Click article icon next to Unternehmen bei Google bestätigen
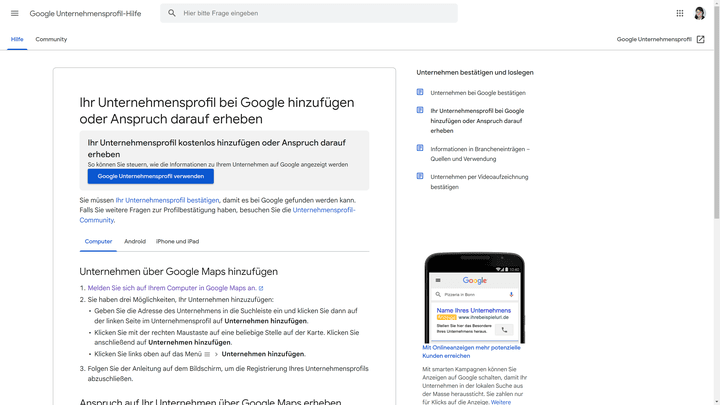This screenshot has width=720, height=405. 420,92
